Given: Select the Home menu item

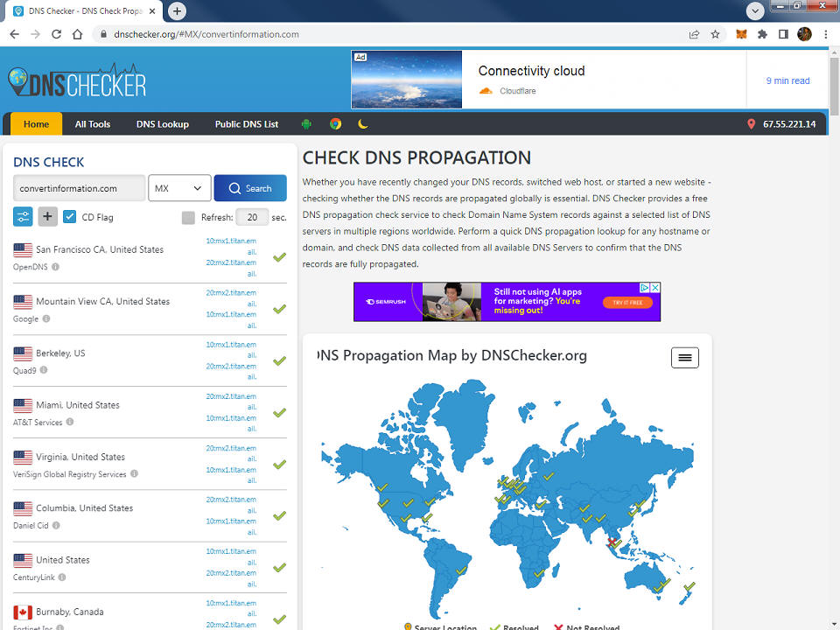Looking at the screenshot, I should [x=36, y=124].
